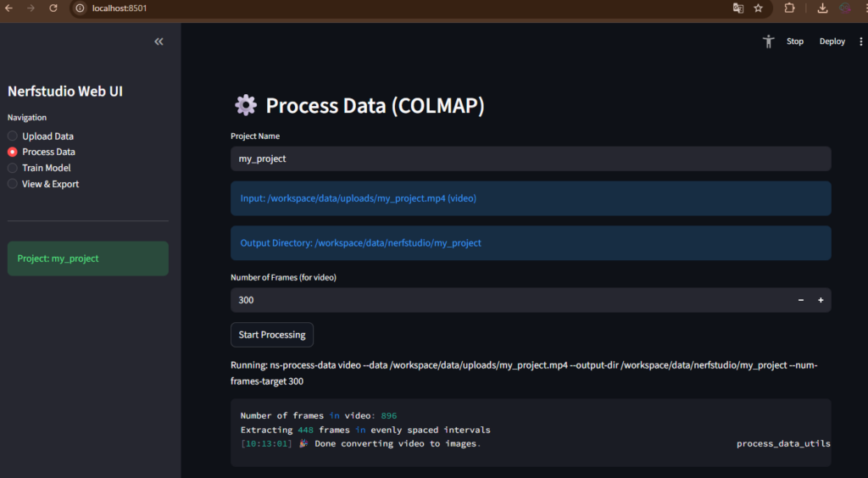This screenshot has height=478, width=868.
Task: Open the browser extensions puzzle icon
Action: 790,8
